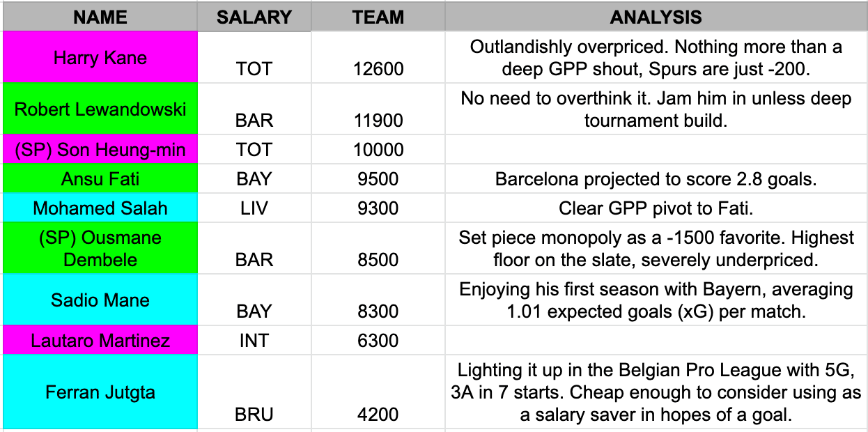
Task: Select the Ansu Fati name cell
Action: (100, 178)
